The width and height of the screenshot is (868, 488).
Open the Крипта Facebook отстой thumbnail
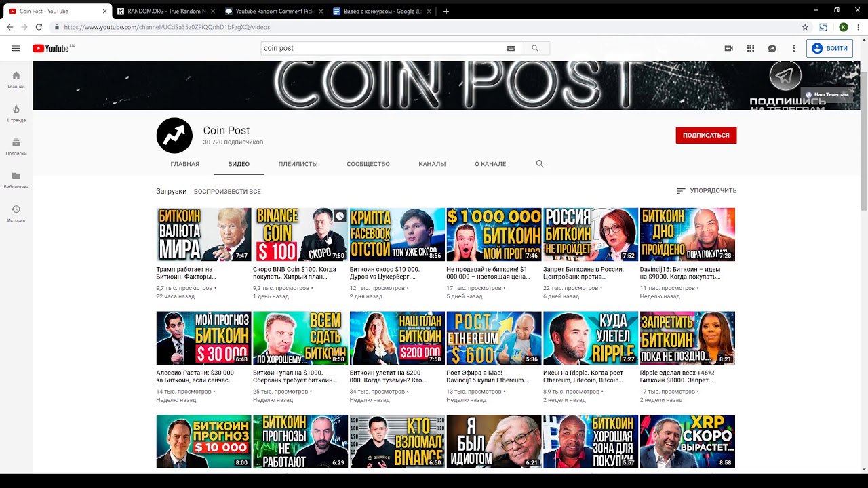(x=397, y=235)
